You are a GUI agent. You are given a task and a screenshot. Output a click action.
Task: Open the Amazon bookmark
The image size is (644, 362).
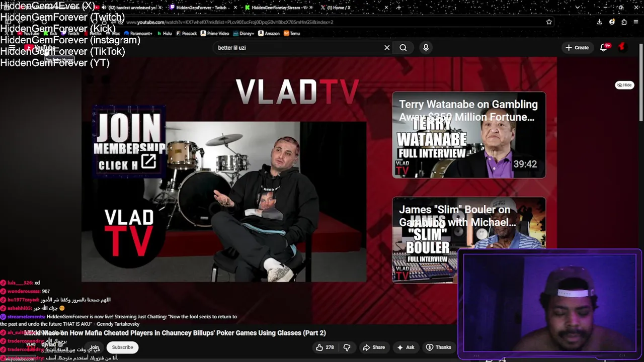(x=269, y=34)
